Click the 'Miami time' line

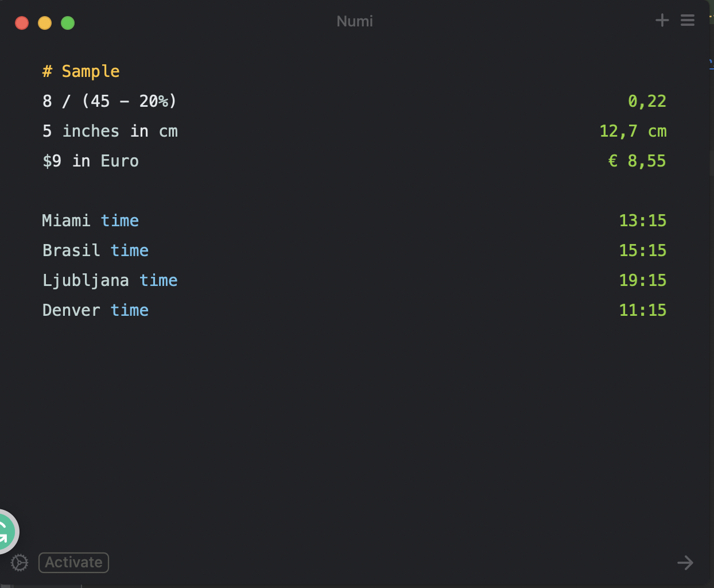90,220
